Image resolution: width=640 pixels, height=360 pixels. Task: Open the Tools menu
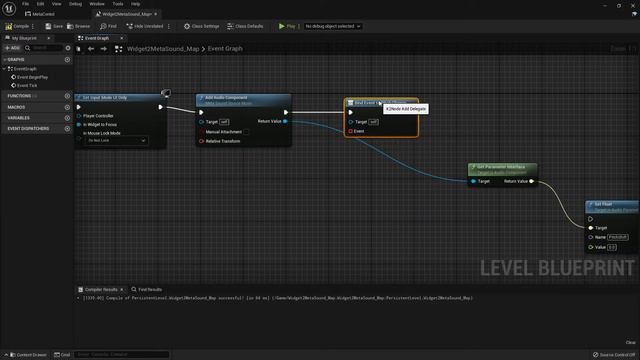[118, 4]
